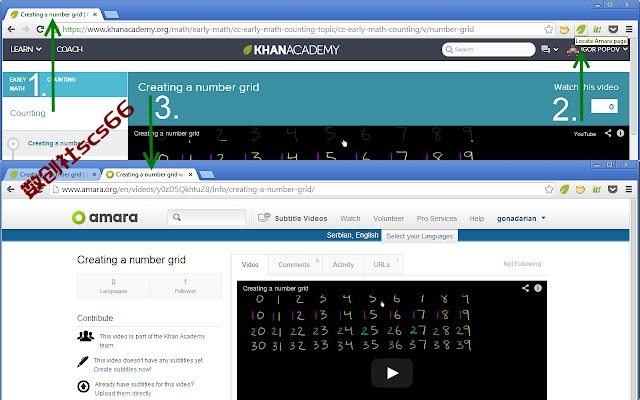640x400 pixels.
Task: Open COACH menu item
Action: (69, 49)
